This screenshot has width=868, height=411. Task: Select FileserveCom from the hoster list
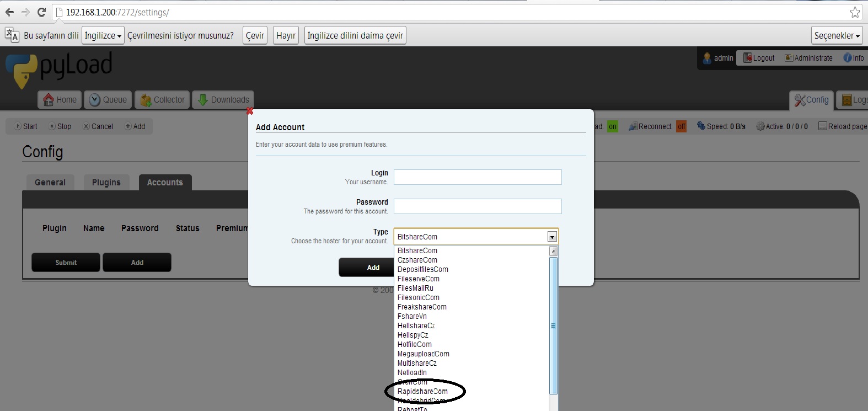pos(472,279)
